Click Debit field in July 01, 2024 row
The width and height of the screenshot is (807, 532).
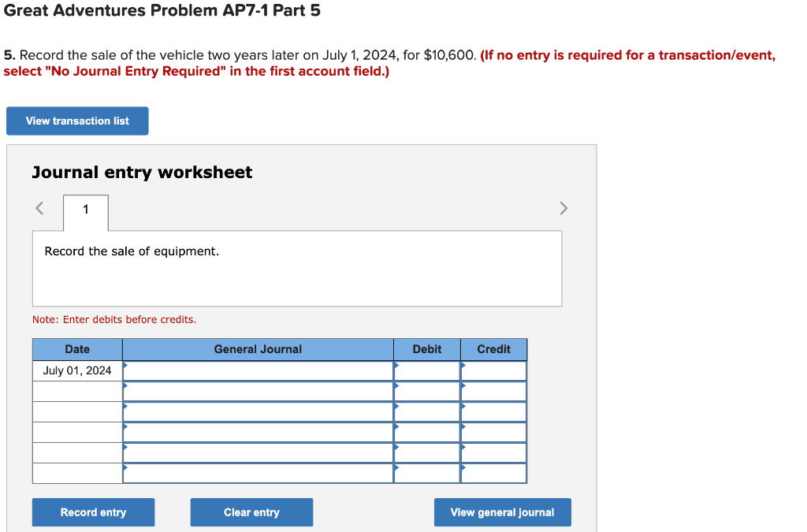(x=426, y=371)
